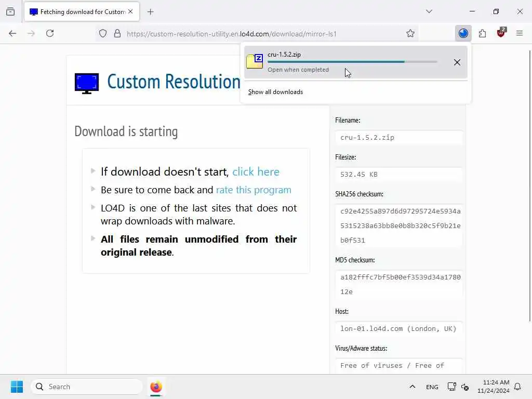
Task: Bookmark this page with star icon
Action: [x=410, y=33]
